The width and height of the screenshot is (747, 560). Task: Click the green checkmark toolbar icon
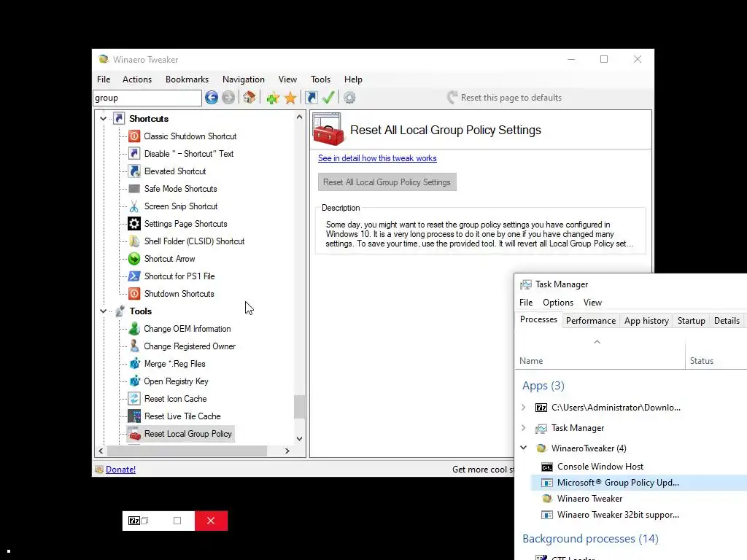[x=328, y=98]
